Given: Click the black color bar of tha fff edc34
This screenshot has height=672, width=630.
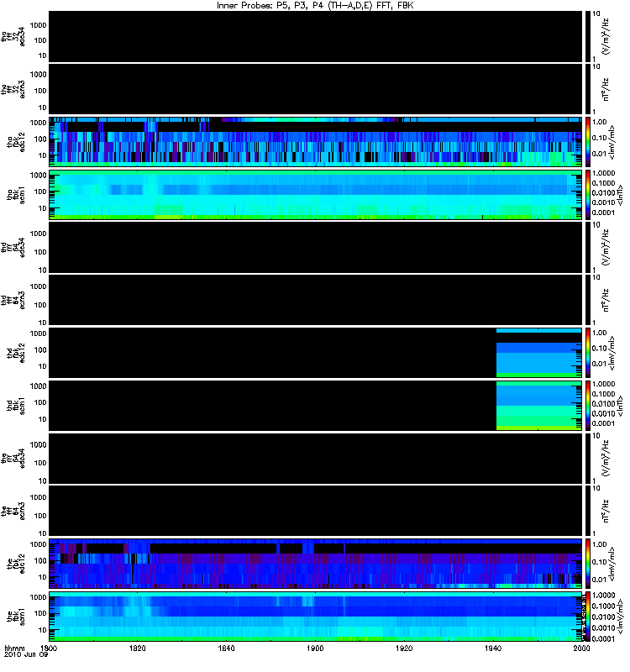Looking at the screenshot, I should pyautogui.click(x=588, y=36).
